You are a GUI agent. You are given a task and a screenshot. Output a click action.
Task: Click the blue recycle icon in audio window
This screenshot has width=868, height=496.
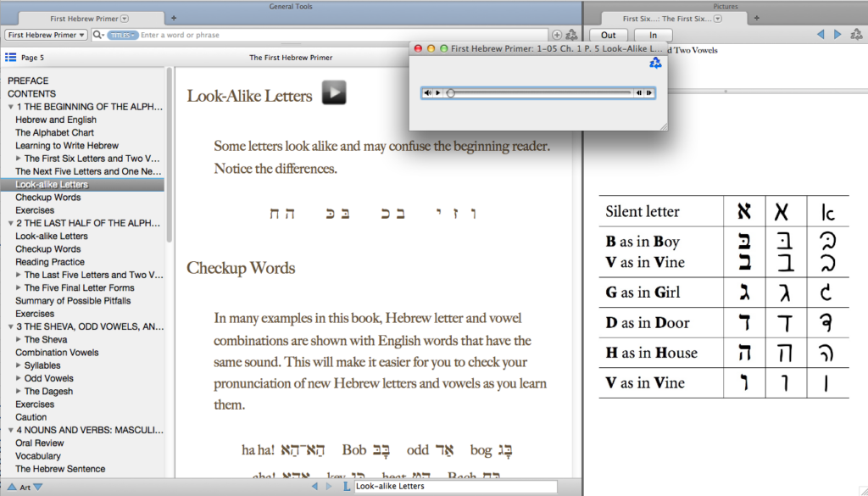(654, 64)
